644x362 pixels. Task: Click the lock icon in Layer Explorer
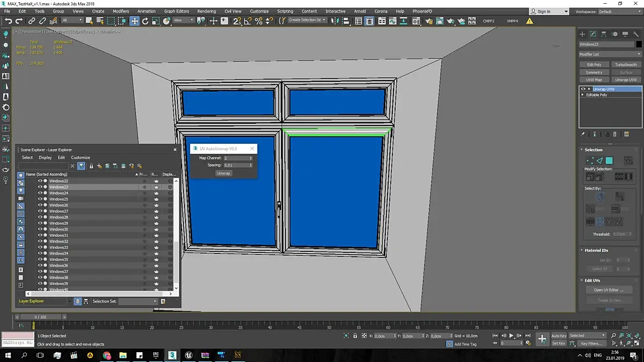[91, 166]
